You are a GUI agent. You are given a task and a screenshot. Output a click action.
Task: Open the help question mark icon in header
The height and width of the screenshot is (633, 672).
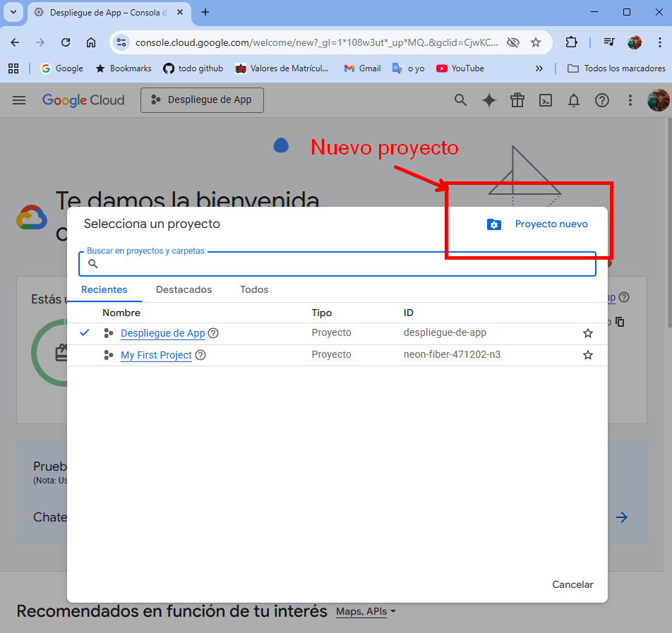click(x=601, y=100)
